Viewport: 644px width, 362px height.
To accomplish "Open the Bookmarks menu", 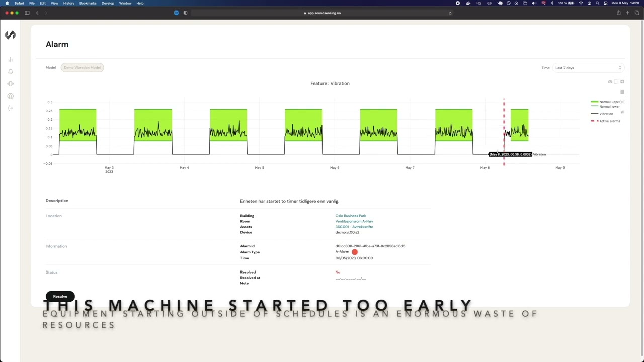I will click(88, 3).
